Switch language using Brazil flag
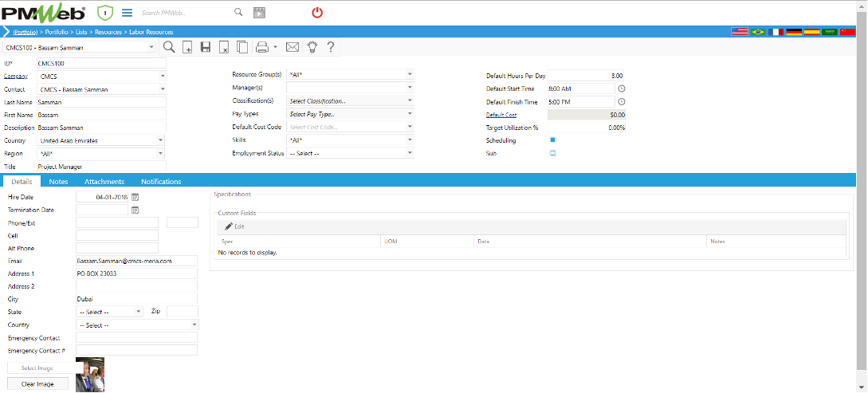This screenshot has height=393, width=868. (x=758, y=32)
